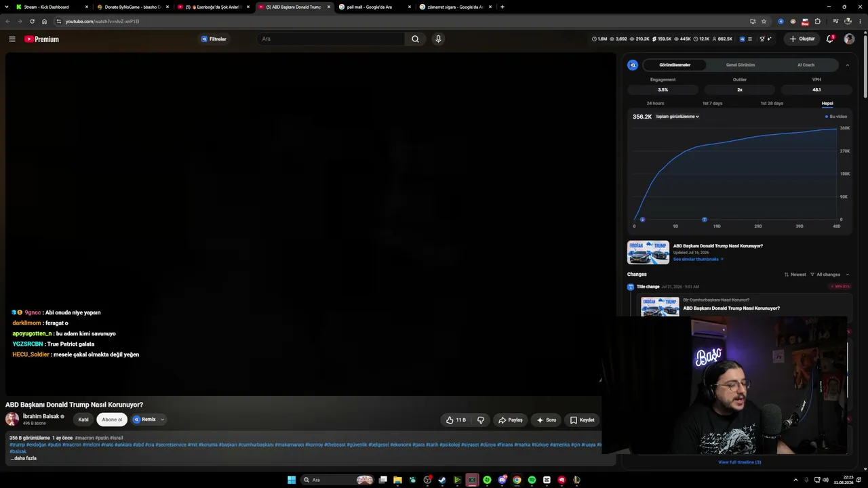Switch to the Genel Görünüm tab

tap(740, 65)
